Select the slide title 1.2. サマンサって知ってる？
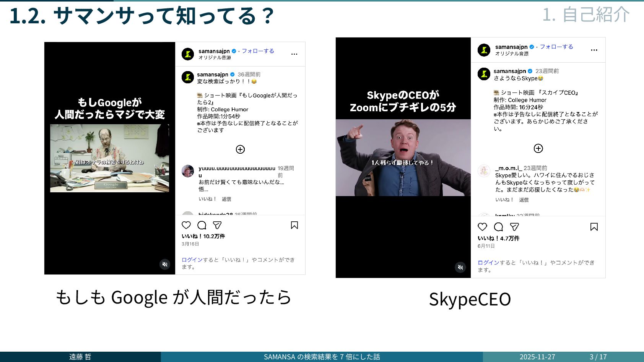This screenshot has width=644, height=362. [142, 16]
